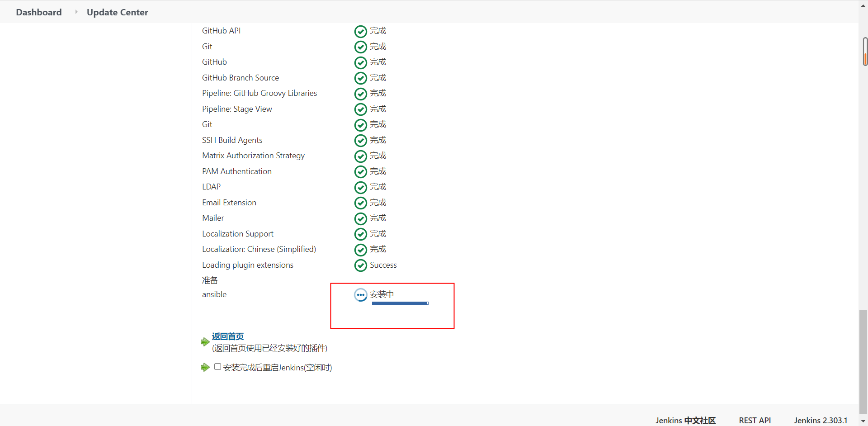Open Jenkins 中文社区 footer link
The width and height of the screenshot is (868, 426).
(685, 420)
